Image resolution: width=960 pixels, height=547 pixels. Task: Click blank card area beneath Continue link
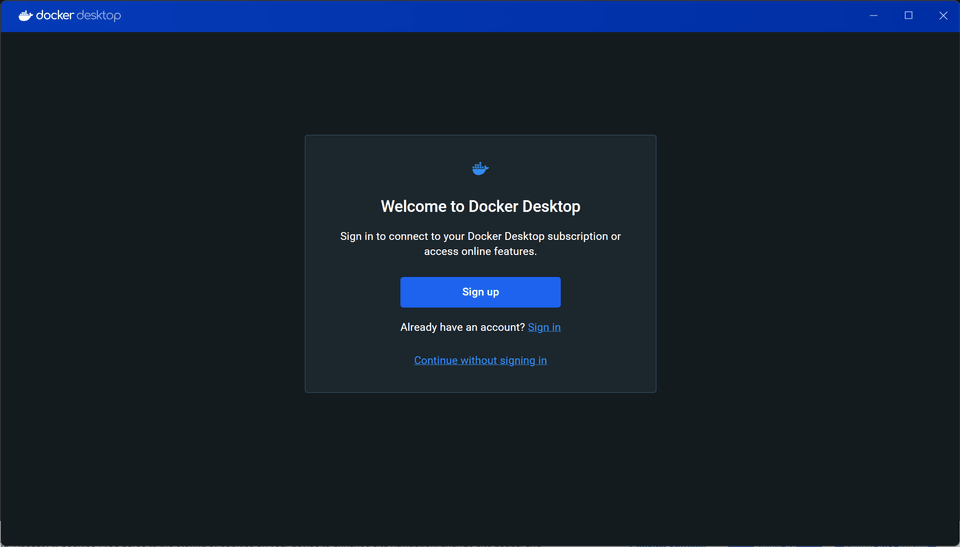(480, 380)
